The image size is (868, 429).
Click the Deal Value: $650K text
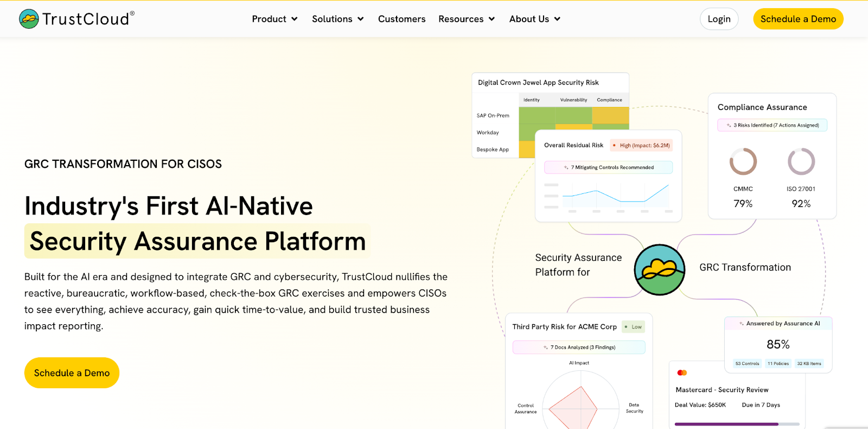coord(700,405)
